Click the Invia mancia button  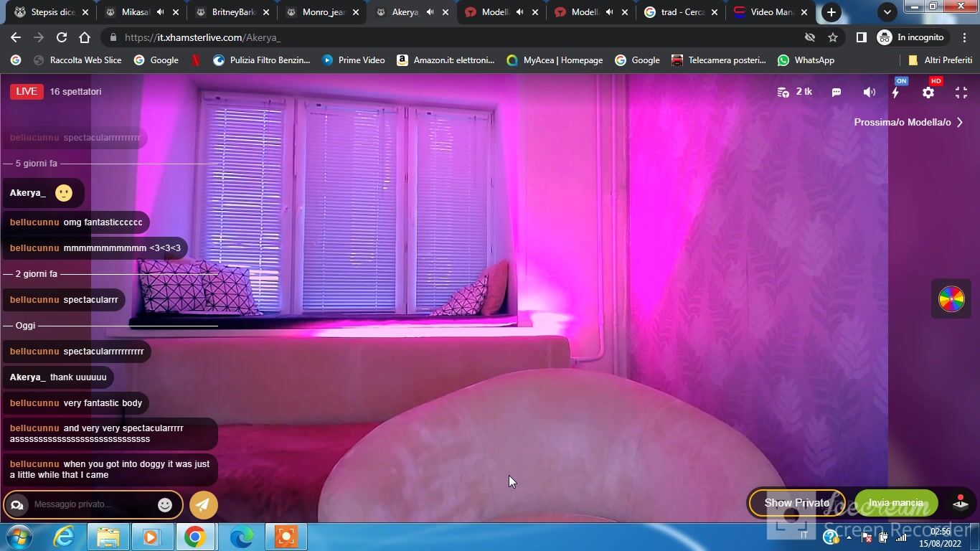tap(895, 503)
